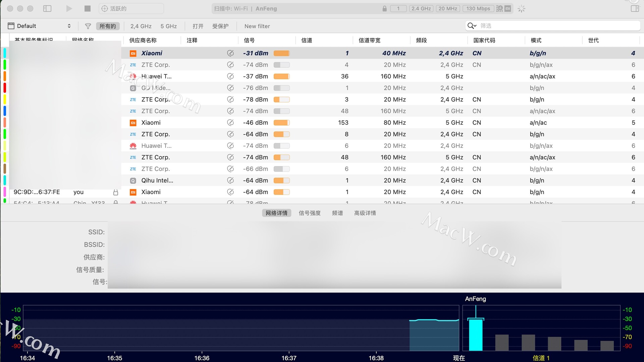Click the ZTE icon in the -78 dBm row

click(x=133, y=100)
